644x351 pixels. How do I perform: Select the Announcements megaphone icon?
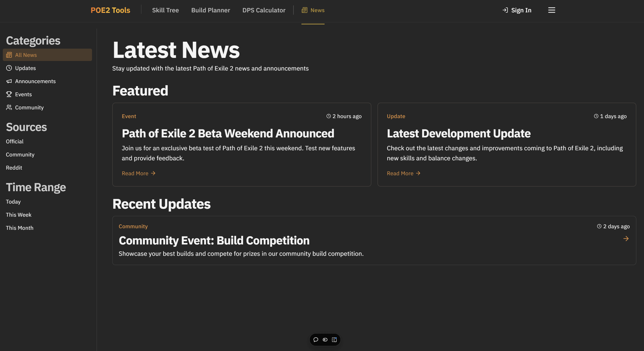tap(9, 81)
